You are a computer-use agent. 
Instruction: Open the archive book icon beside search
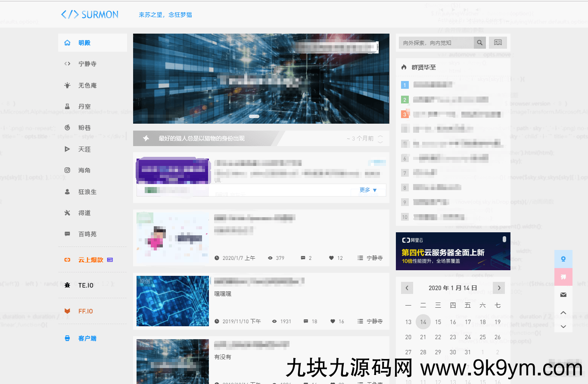point(498,43)
